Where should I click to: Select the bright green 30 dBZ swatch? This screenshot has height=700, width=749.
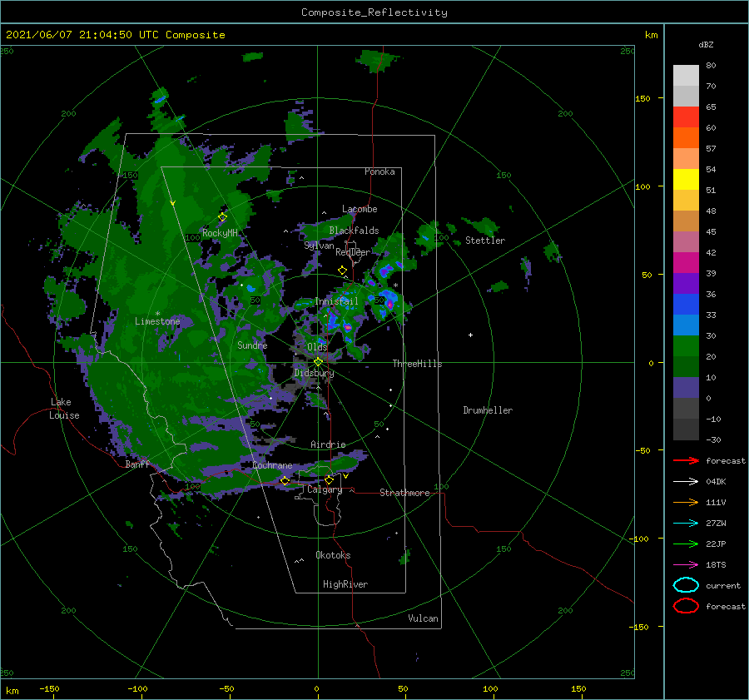[x=686, y=345]
